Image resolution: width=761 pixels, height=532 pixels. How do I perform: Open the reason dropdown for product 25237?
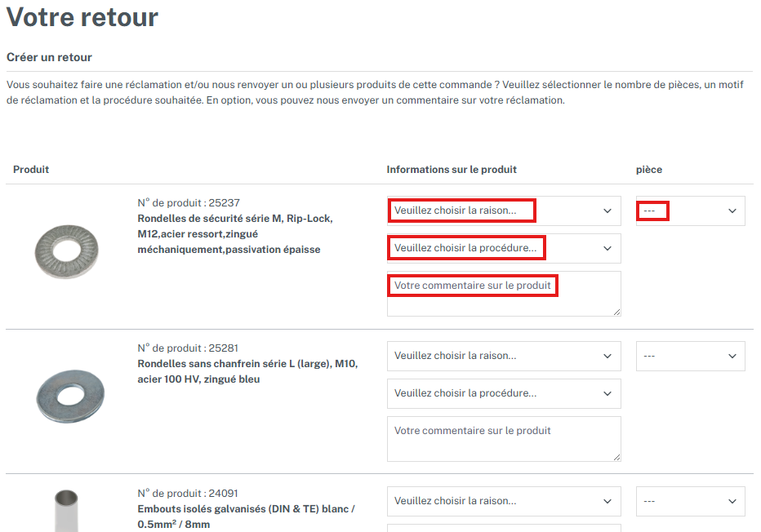[x=503, y=211]
